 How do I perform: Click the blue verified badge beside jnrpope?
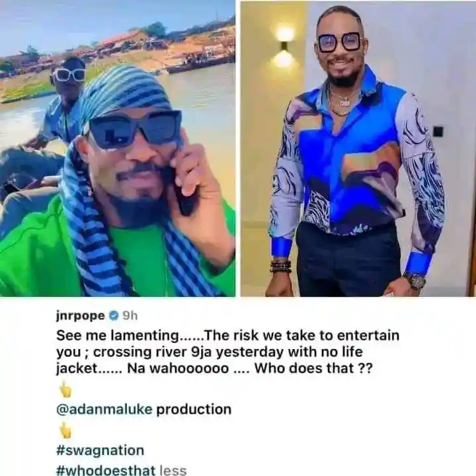[x=114, y=316]
